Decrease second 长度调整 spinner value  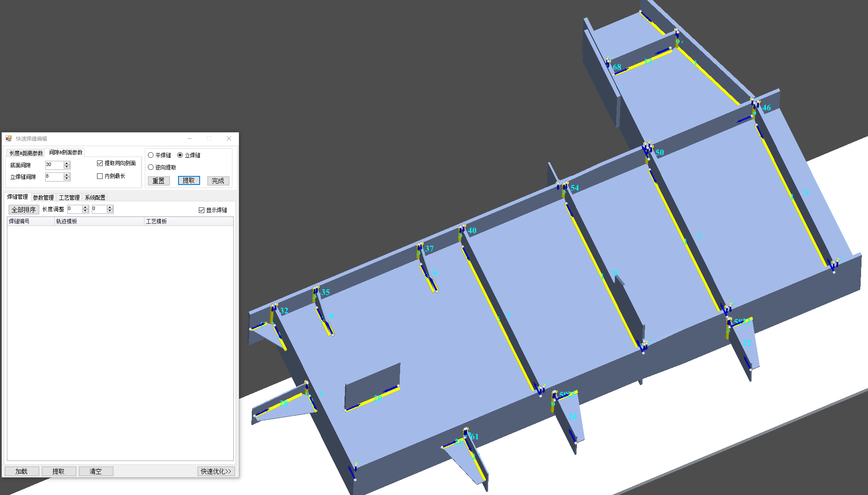tap(110, 211)
